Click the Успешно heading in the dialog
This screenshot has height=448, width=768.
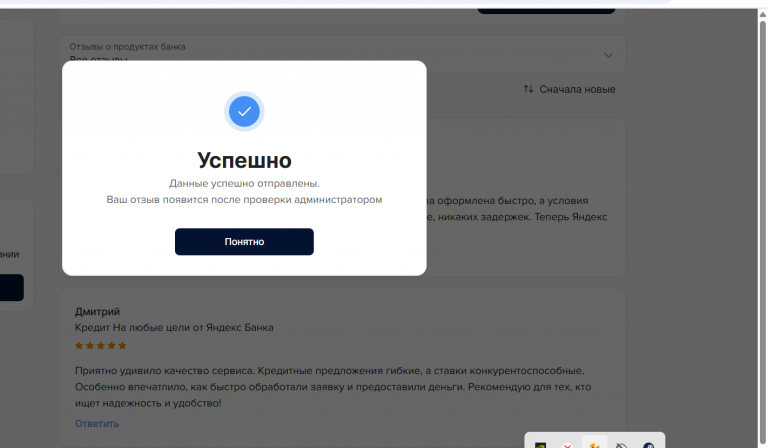click(x=244, y=161)
